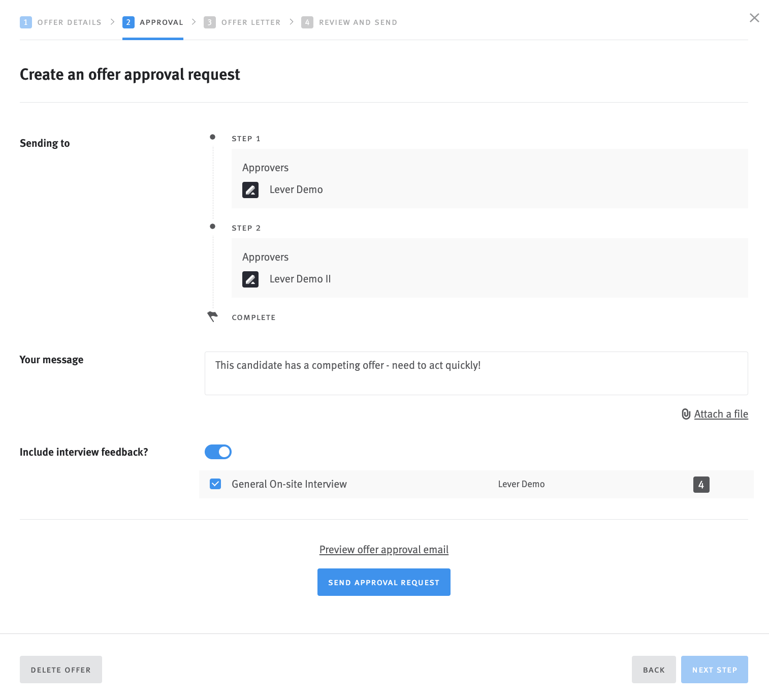The height and width of the screenshot is (700, 769).
Task: Click the feedback count badge showing 4
Action: click(x=701, y=485)
